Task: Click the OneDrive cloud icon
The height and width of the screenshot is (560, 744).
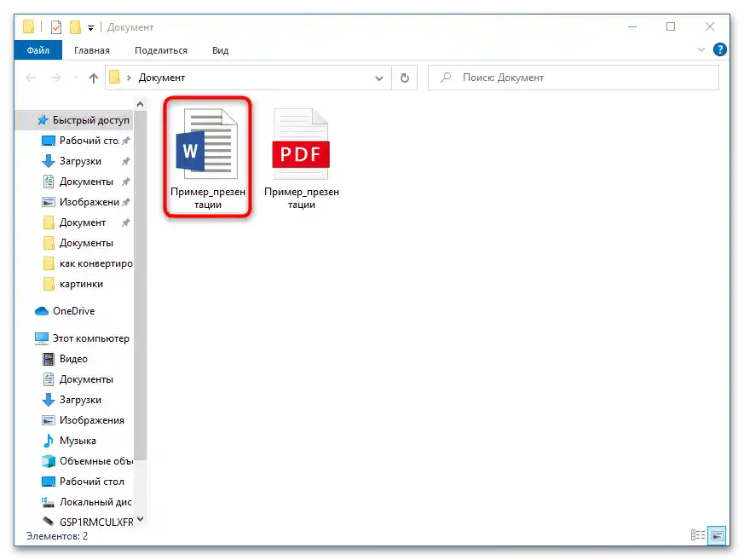Action: coord(42,311)
